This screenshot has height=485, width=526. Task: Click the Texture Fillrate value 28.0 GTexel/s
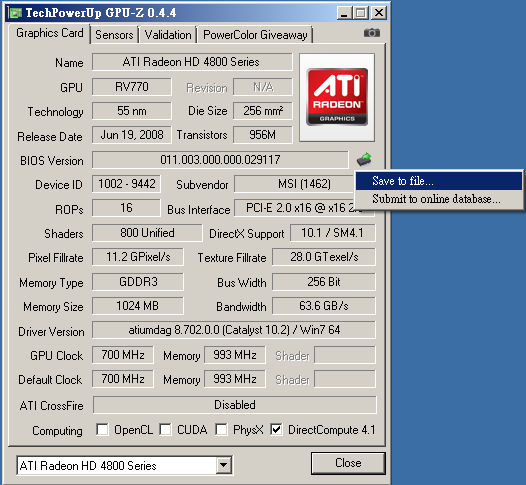(x=324, y=257)
